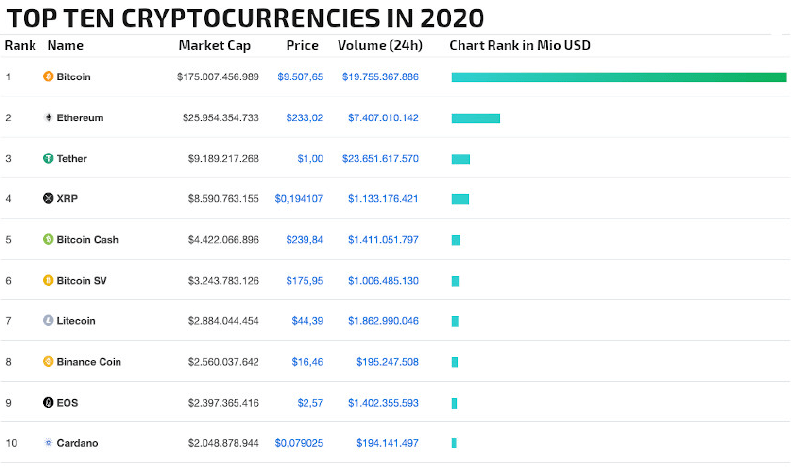Click the black XRP logo icon
The height and width of the screenshot is (467, 800).
pyautogui.click(x=48, y=199)
